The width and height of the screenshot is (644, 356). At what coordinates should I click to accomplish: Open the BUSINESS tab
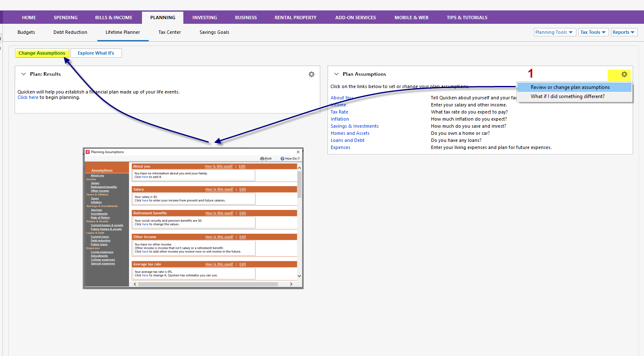click(x=246, y=18)
